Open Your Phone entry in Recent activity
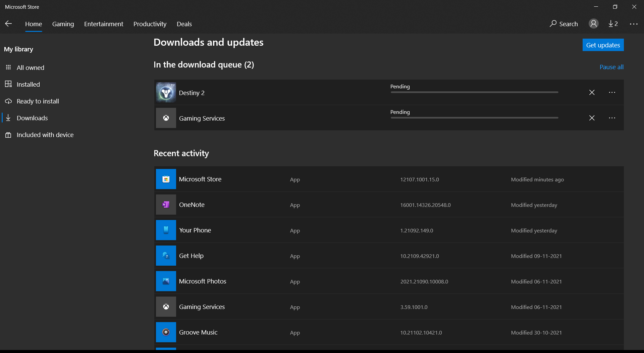The image size is (644, 353). [x=389, y=230]
